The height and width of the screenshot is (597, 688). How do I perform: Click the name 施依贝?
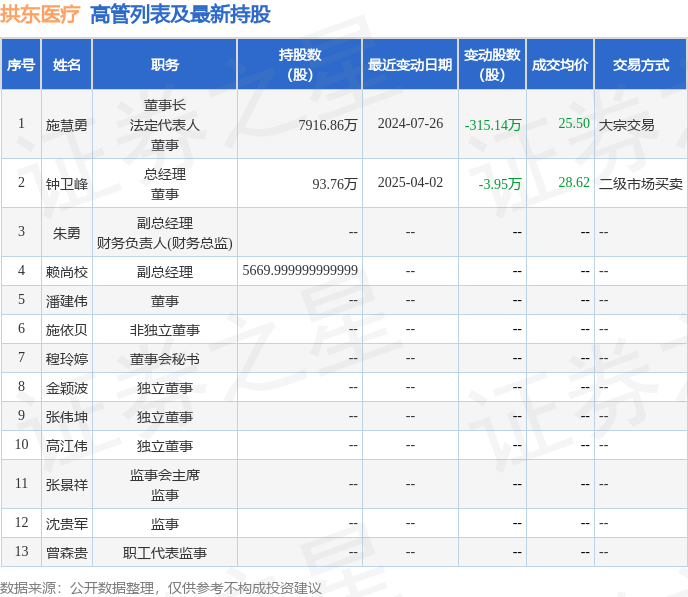pyautogui.click(x=67, y=330)
